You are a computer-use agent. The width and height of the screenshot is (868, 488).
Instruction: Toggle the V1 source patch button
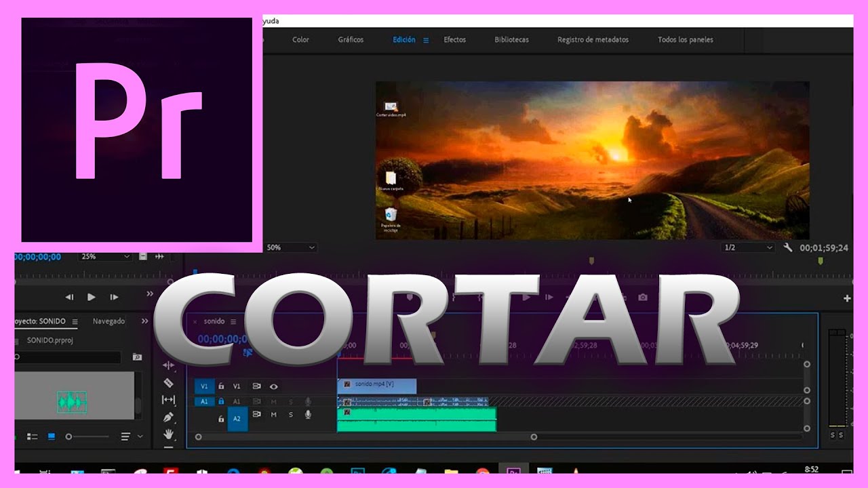204,386
